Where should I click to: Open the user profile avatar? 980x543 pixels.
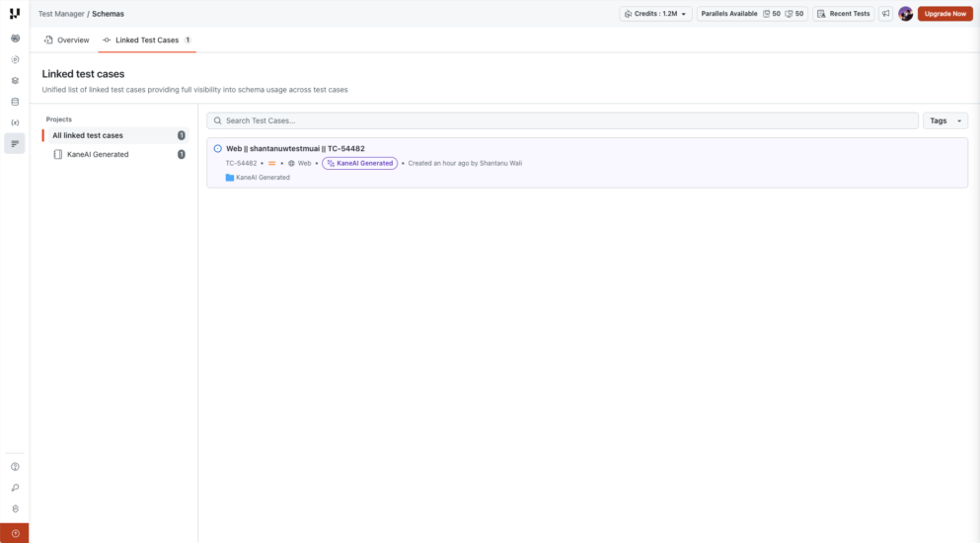pos(906,14)
